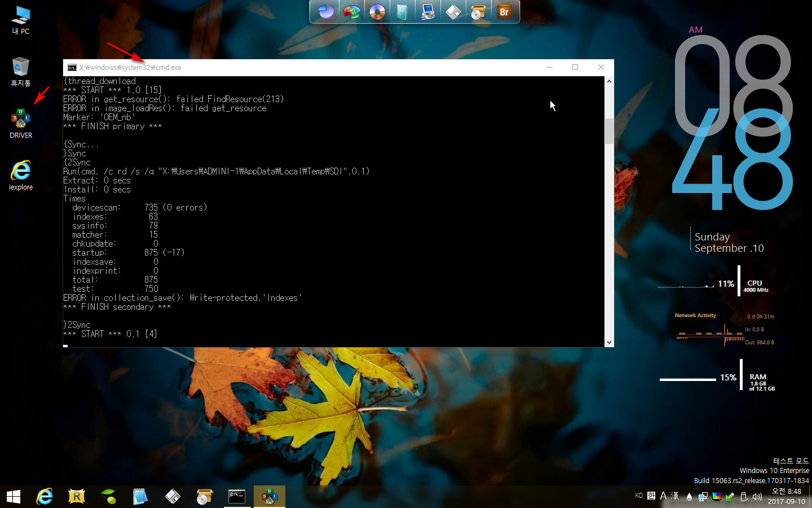Image resolution: width=812 pixels, height=508 pixels.
Task: Launch Adobe Bridge (Br) from top dock
Action: click(504, 11)
